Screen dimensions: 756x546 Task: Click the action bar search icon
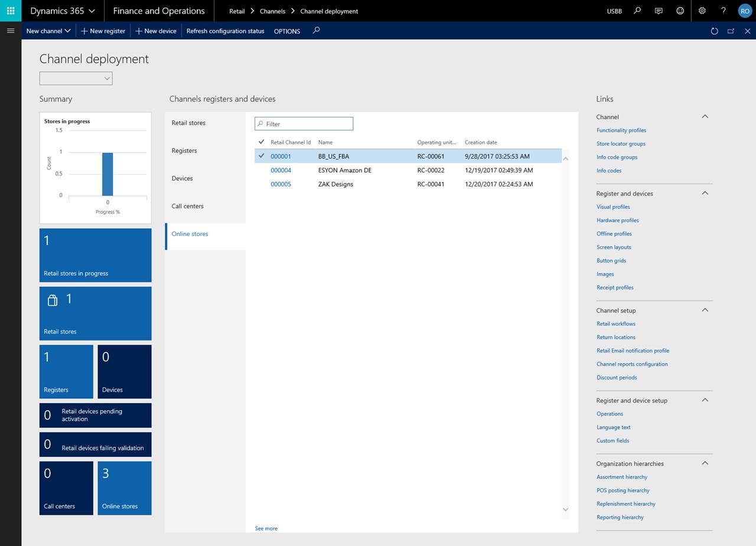316,30
